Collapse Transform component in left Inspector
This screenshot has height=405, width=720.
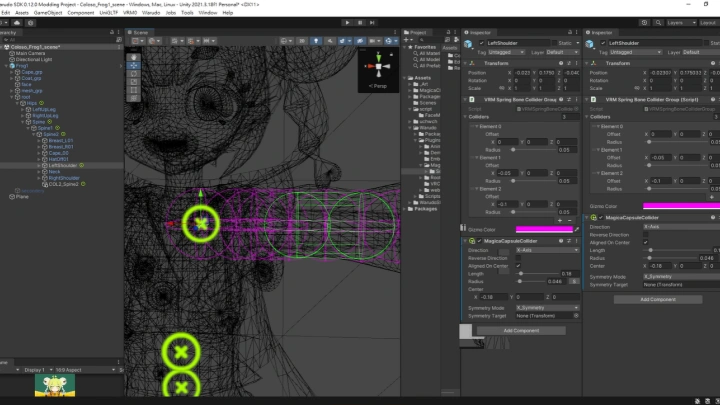pyautogui.click(x=465, y=63)
